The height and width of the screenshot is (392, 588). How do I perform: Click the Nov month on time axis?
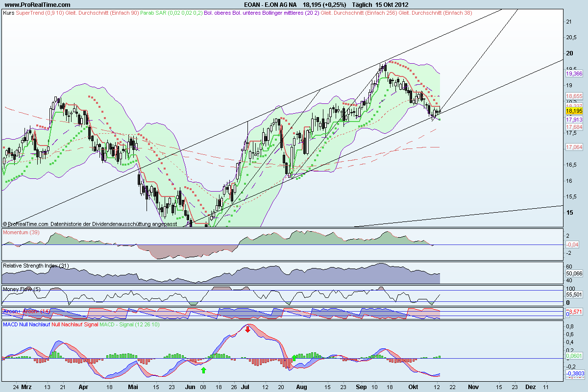[472, 387]
